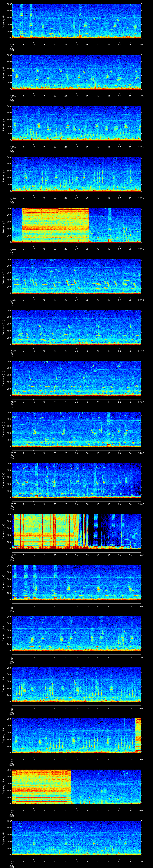Click the 1:25:00 start time label
153x868 pixels.
click(x=12, y=606)
